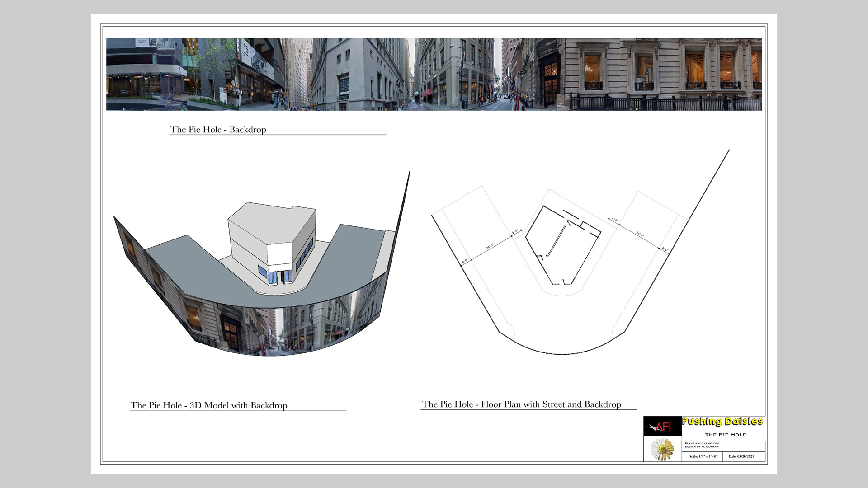Click 'Plans and Elevations Design by' text
Image resolution: width=868 pixels, height=488 pixels.
tap(702, 445)
